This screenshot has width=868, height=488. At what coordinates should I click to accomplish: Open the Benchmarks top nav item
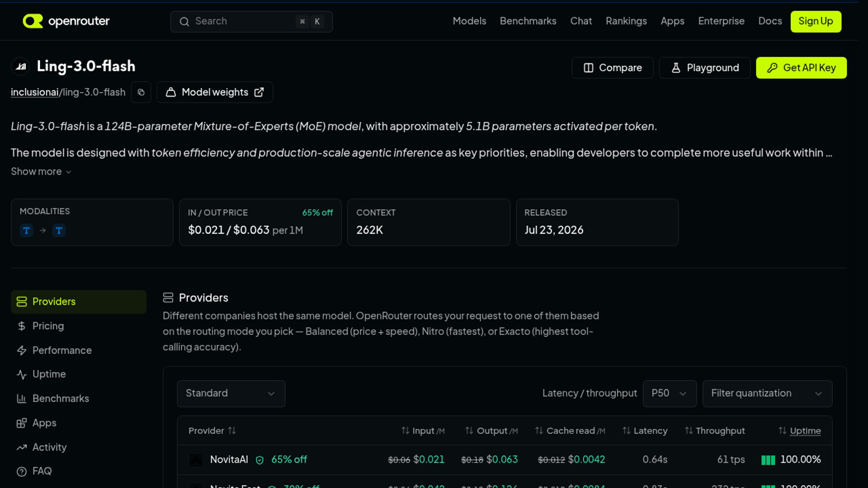point(528,21)
